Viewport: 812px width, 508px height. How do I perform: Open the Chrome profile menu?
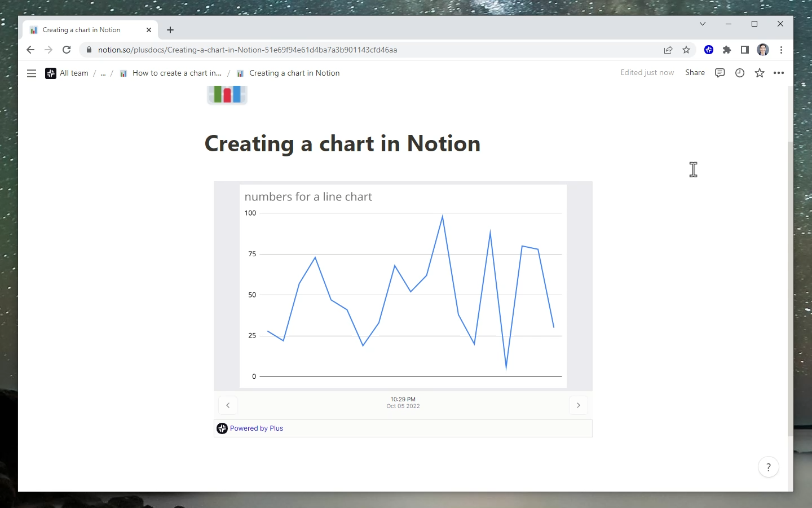click(762, 50)
